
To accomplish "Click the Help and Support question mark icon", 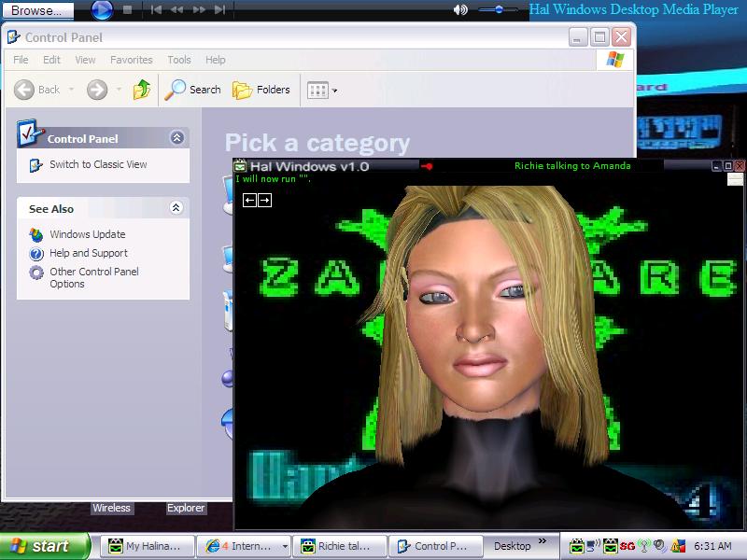I will (36, 254).
